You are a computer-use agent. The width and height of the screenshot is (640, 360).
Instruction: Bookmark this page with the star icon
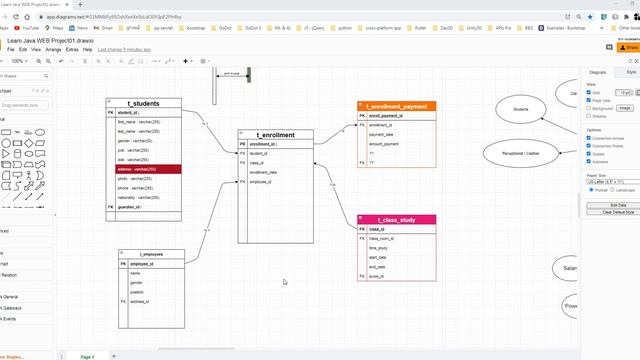point(590,17)
